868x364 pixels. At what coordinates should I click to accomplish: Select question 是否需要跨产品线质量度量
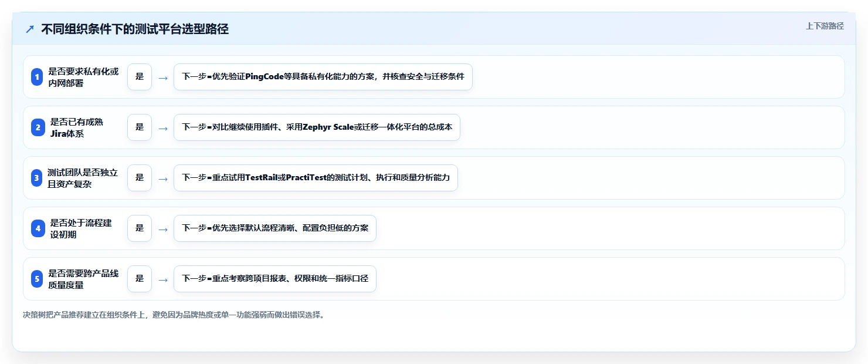point(83,279)
